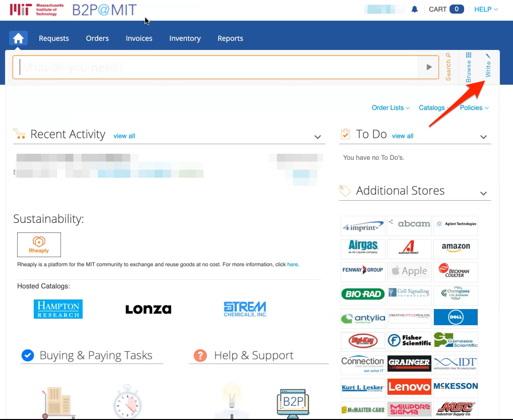Screen dimensions: 513x420
Task: Open the Dell store
Action: [x=456, y=319]
